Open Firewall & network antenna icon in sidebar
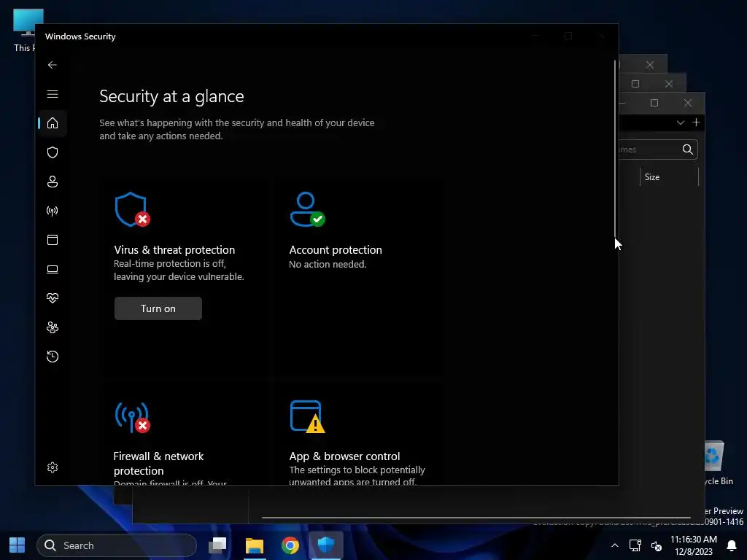Screen dimensions: 747x560 [x=53, y=211]
